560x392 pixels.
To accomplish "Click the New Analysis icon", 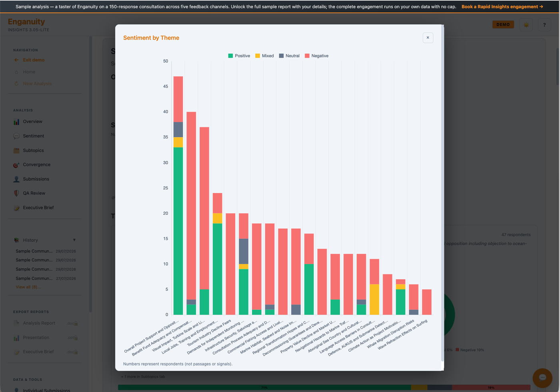I will point(16,84).
